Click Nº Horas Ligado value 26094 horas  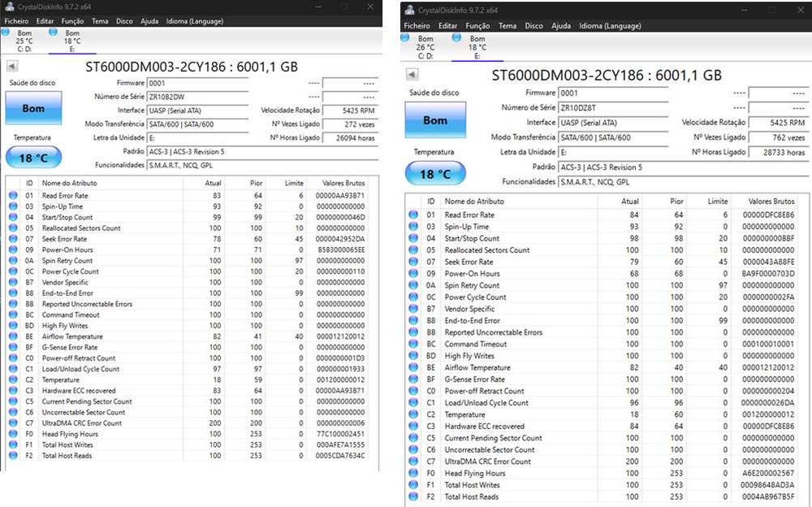tap(351, 138)
